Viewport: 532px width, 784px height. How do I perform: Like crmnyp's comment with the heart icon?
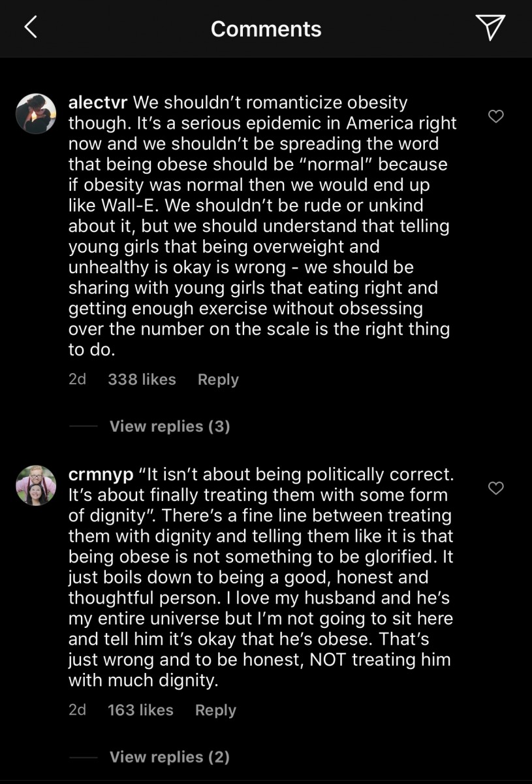coord(495,488)
